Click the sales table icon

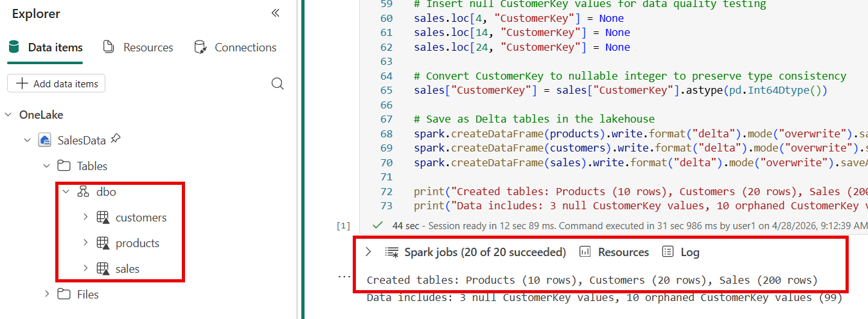tap(103, 269)
